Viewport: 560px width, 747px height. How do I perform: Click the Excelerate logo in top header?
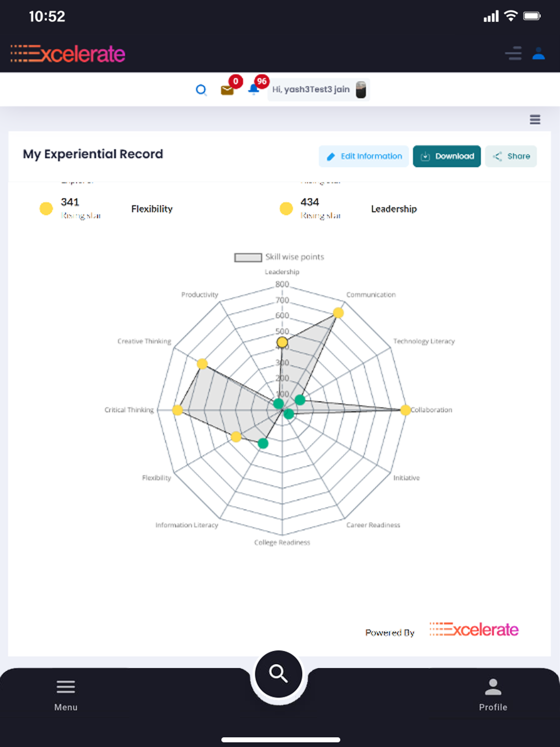[68, 54]
